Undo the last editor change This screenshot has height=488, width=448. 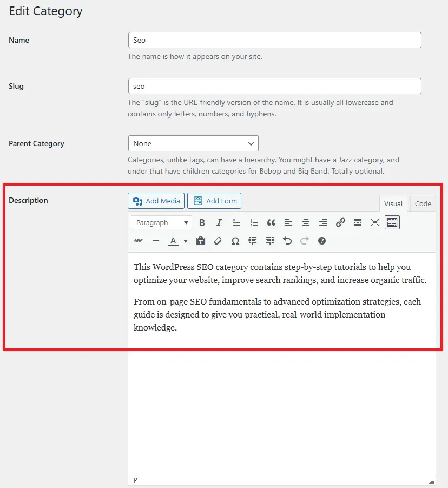tap(287, 241)
